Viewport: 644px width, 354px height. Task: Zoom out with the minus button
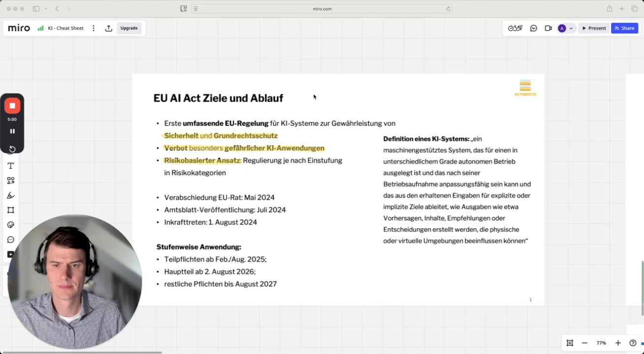point(585,343)
